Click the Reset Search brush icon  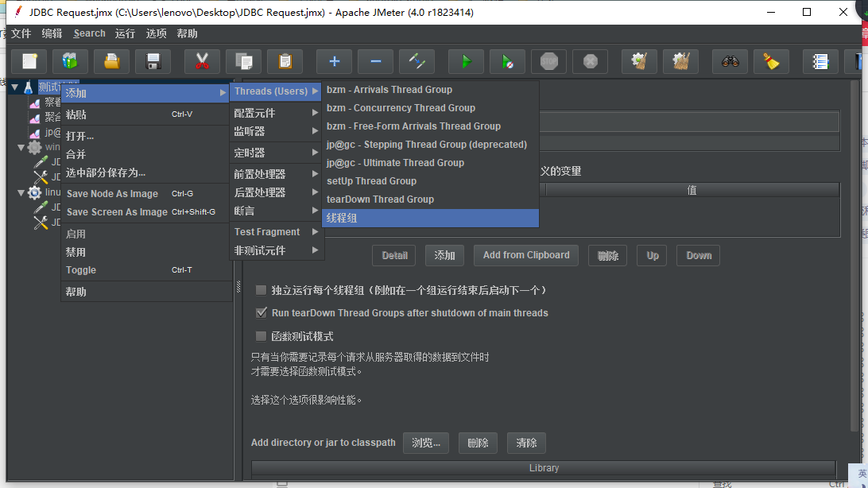point(771,61)
